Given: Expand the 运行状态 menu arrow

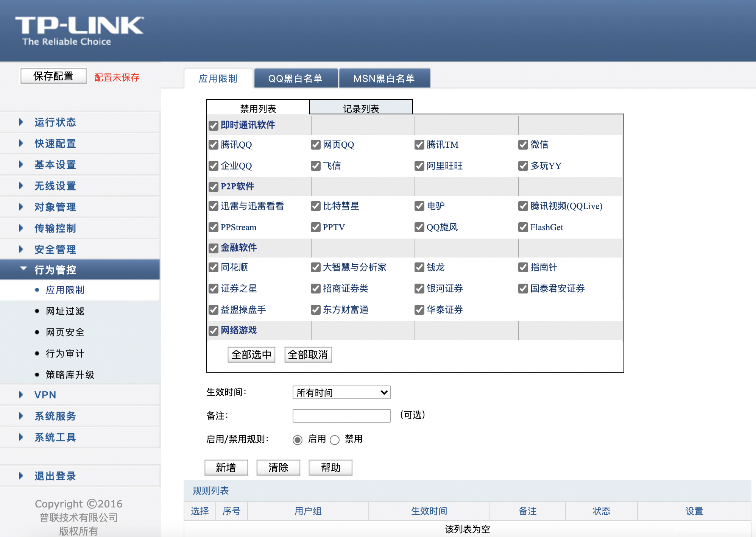Looking at the screenshot, I should (21, 122).
